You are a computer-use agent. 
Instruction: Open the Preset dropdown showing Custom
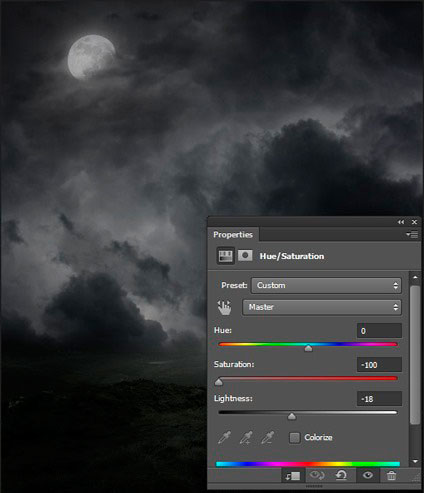click(326, 286)
